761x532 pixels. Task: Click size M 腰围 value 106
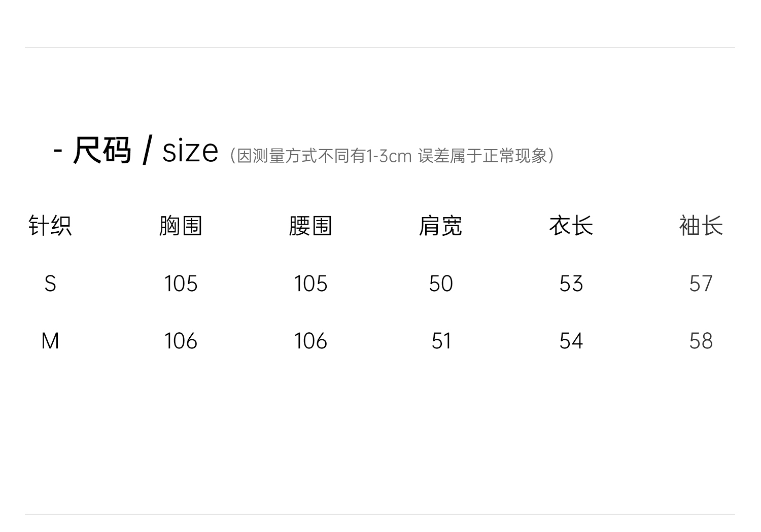tap(310, 341)
